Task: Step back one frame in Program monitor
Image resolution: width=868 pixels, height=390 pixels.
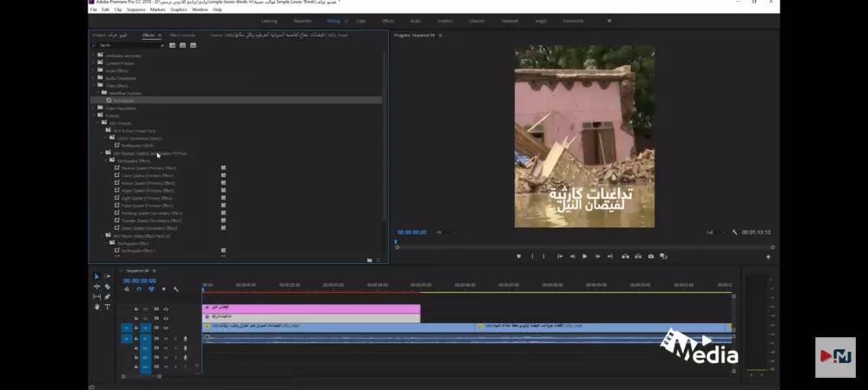Action: pos(572,256)
